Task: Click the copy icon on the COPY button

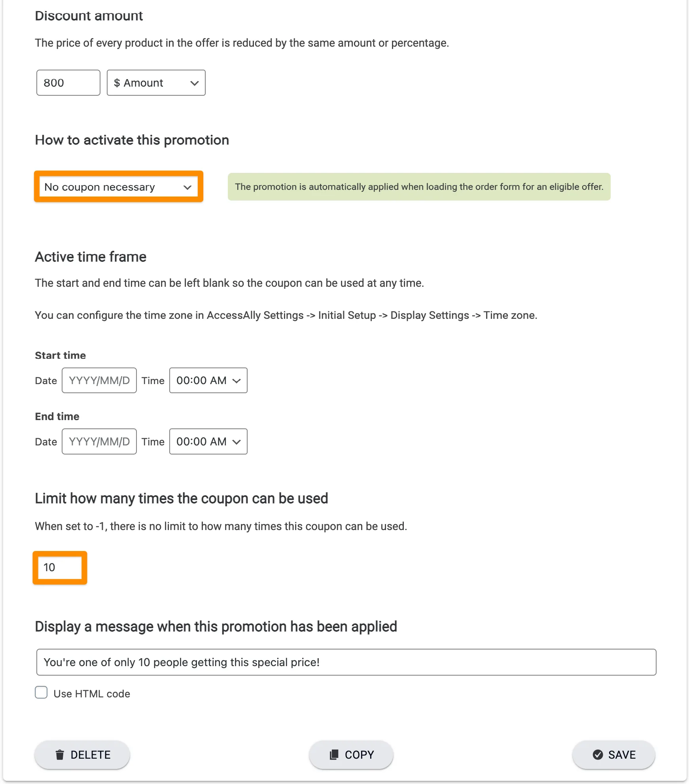Action: [x=335, y=754]
